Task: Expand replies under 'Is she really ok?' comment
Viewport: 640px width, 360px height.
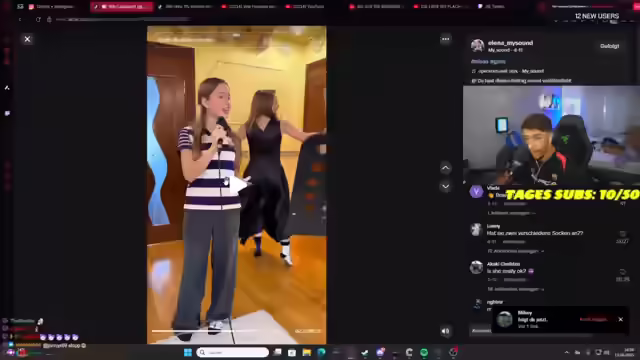Action: [x=516, y=289]
